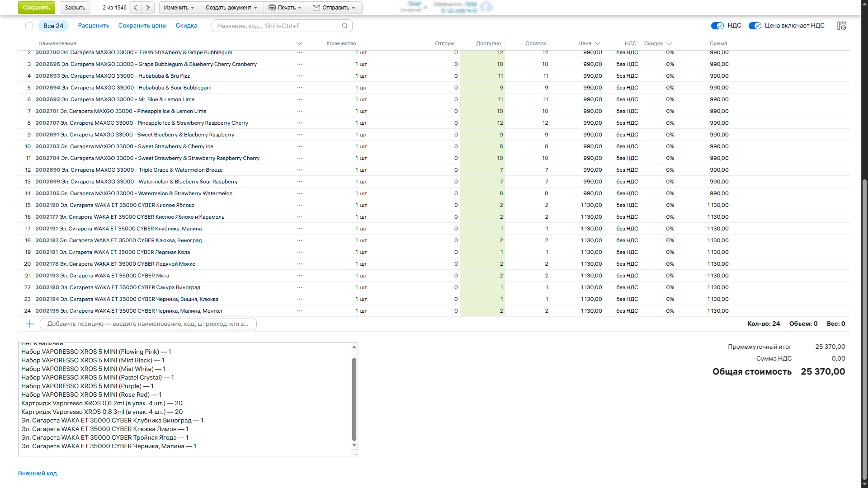The width and height of the screenshot is (868, 488).
Task: Expand the Наименование column chevron
Action: coord(299,43)
